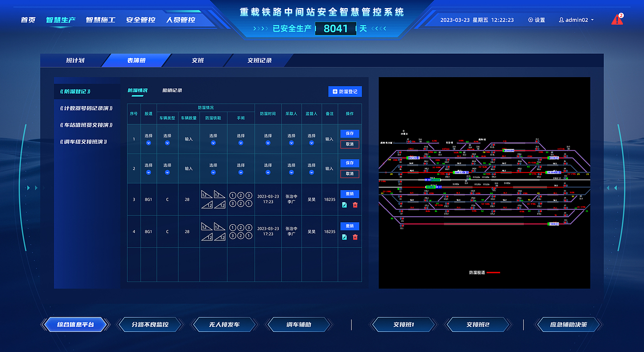This screenshot has height=352, width=644.
Task: Click iron shoe icons in row 4
Action: (x=213, y=232)
